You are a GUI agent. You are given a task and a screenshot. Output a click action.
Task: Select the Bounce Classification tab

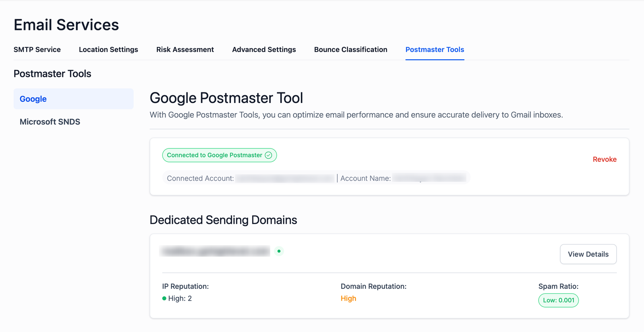tap(351, 50)
